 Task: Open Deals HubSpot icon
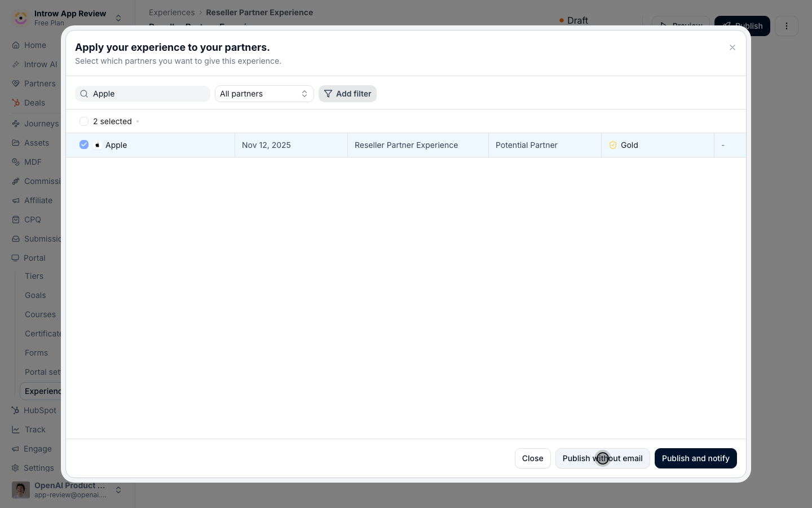16,103
